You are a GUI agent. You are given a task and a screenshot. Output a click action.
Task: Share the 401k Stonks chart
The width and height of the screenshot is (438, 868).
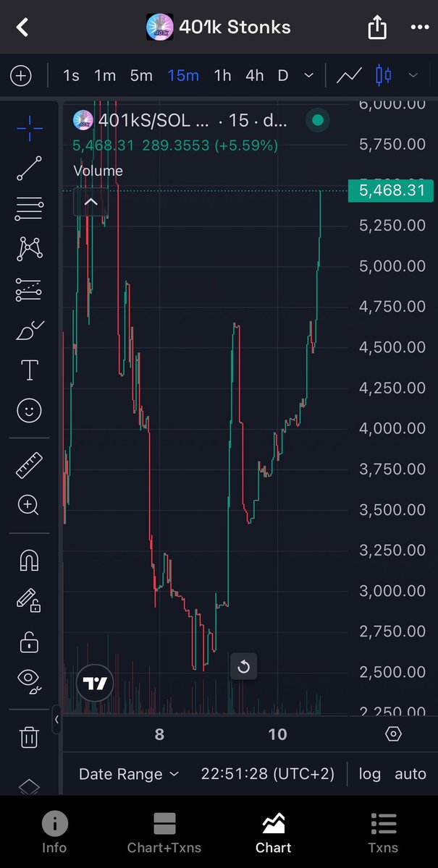point(377,27)
